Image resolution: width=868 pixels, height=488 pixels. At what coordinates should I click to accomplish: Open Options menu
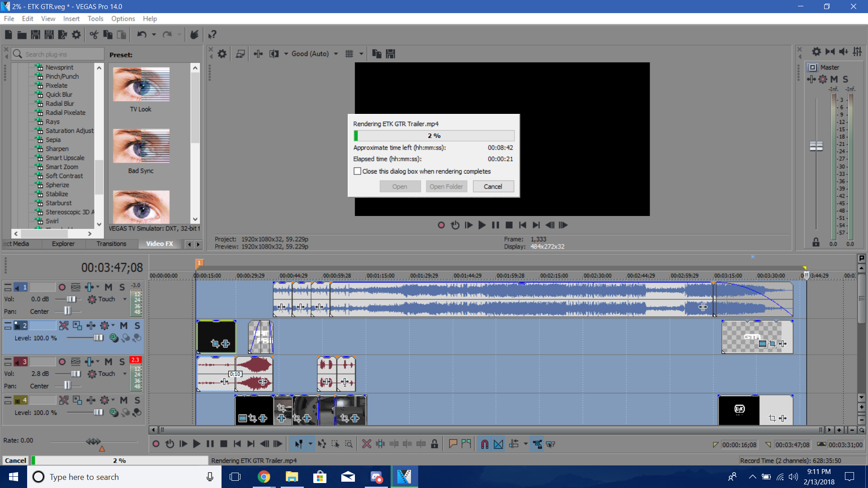[x=123, y=19]
